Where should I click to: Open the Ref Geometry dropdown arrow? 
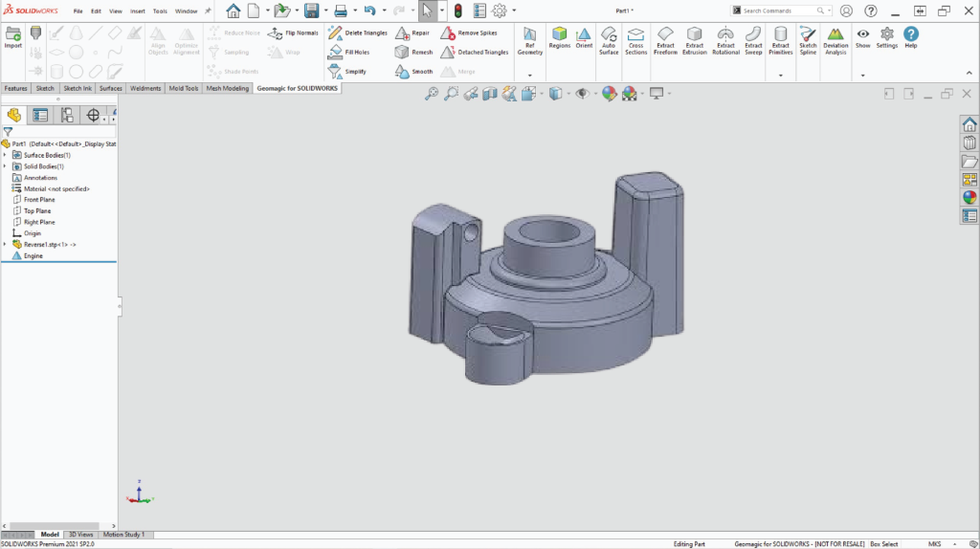530,75
